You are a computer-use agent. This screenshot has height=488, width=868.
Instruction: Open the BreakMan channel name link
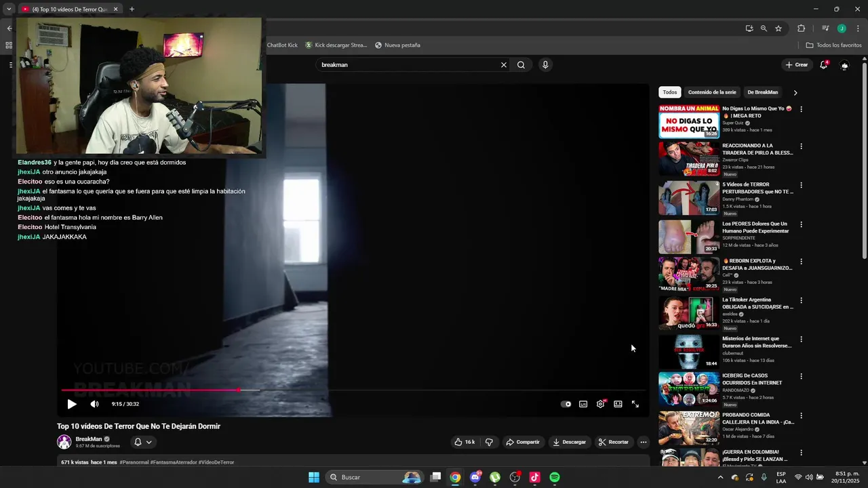tap(89, 439)
